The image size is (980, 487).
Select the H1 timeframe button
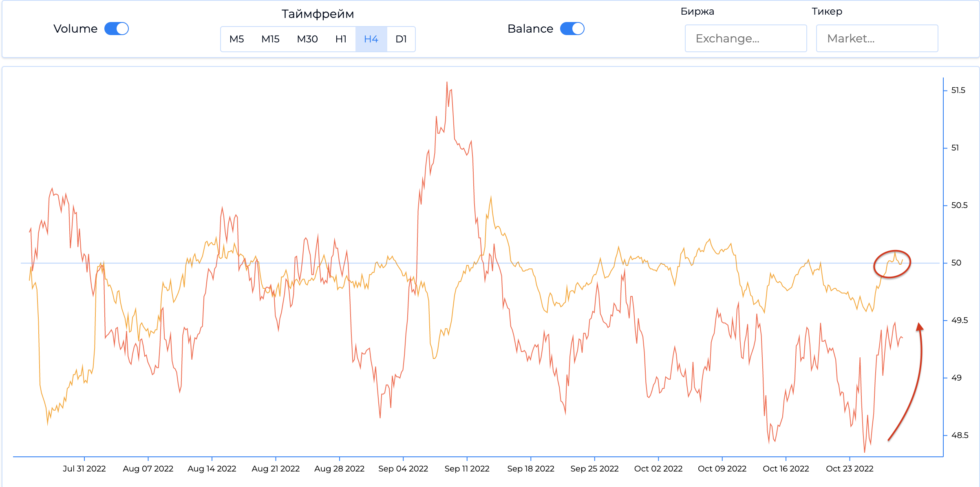(341, 39)
